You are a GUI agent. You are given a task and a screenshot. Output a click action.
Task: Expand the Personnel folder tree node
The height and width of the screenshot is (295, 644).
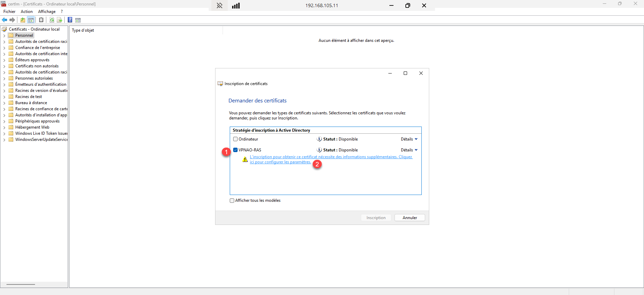4,36
